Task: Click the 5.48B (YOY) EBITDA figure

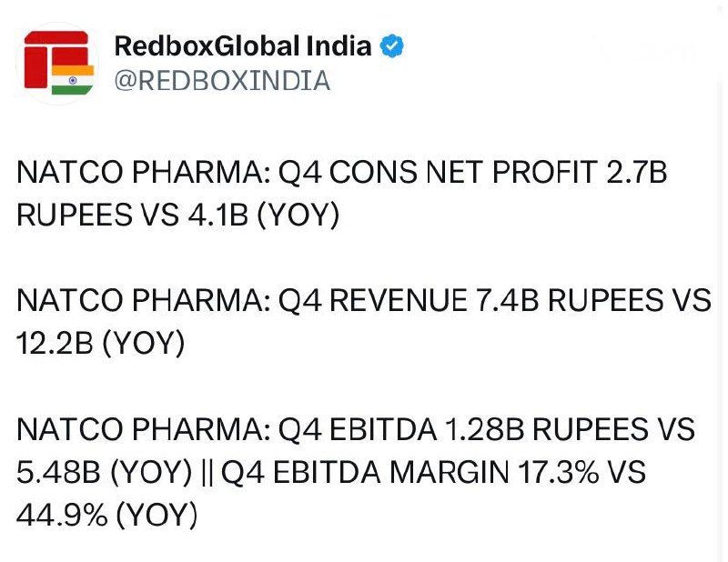Action: 105,472
